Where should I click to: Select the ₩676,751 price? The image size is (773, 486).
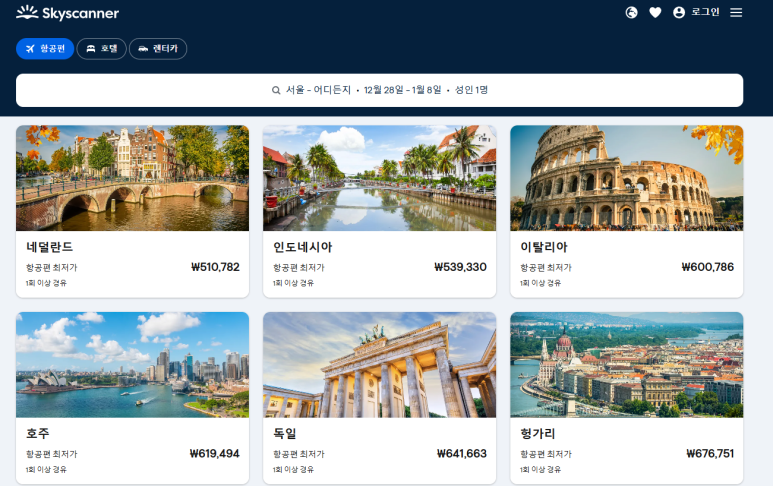tap(710, 453)
